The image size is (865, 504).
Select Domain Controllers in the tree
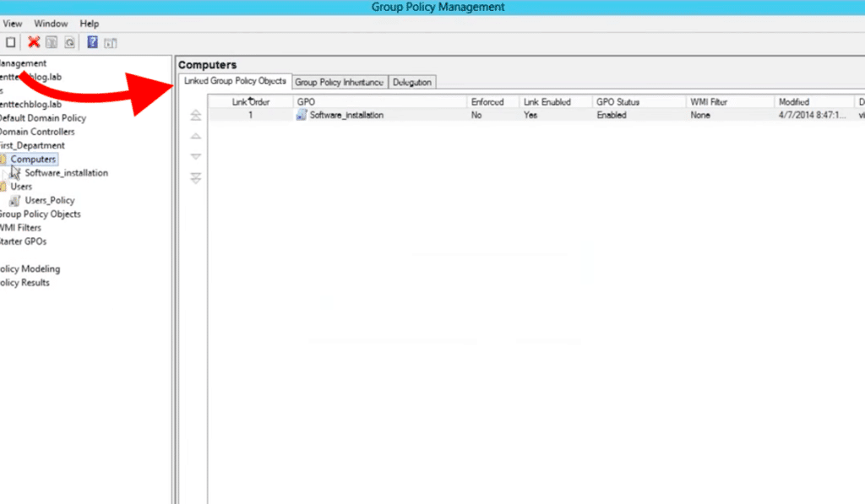(36, 132)
